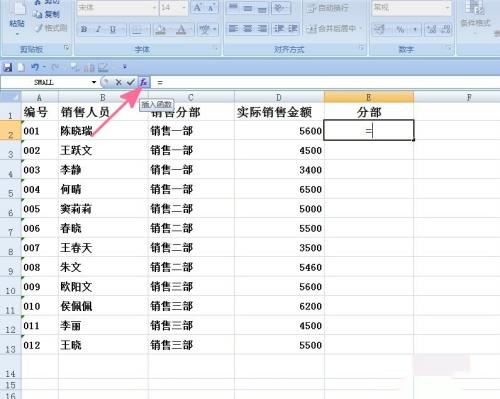
Task: Select the cell showing 6500
Action: point(279,189)
